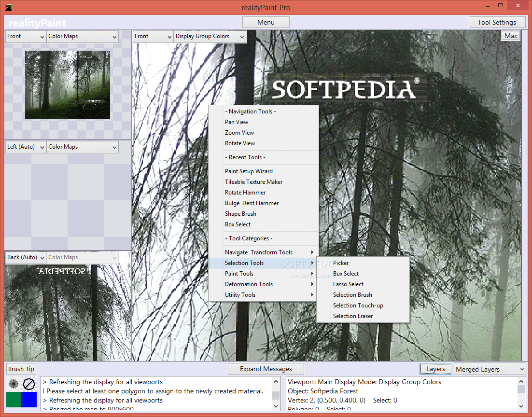Minimize the realityPaint-Pro window
The image size is (532, 417).
click(488, 6)
